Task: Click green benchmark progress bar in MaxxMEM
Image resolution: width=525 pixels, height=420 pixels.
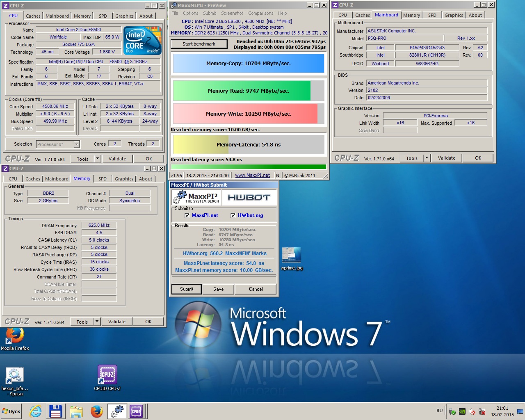Action: coord(249,167)
